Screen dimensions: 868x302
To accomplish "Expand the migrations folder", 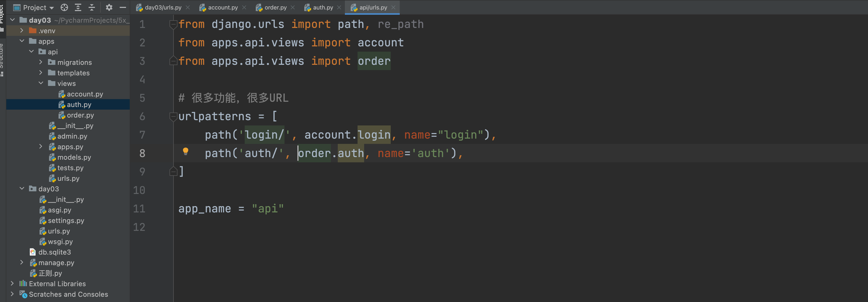I will coord(41,62).
